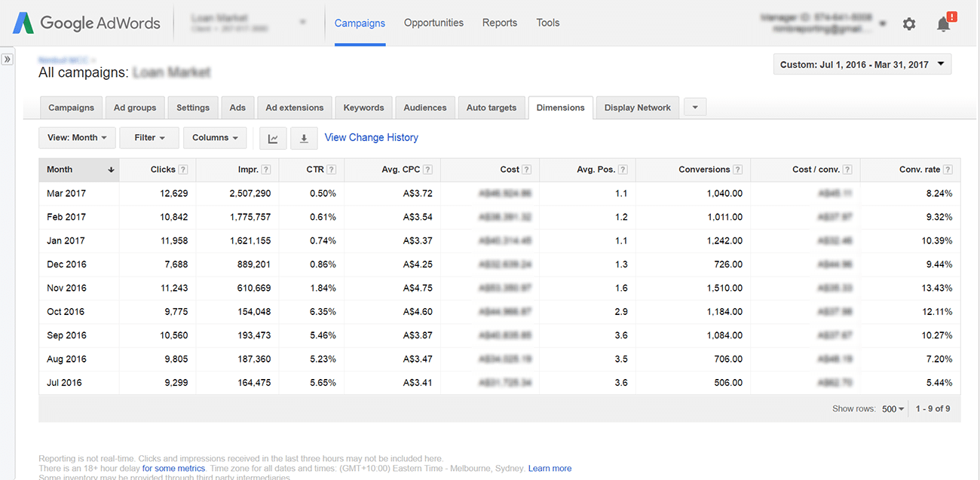Select the Feb 2017 row label
The image size is (980, 480).
[66, 217]
